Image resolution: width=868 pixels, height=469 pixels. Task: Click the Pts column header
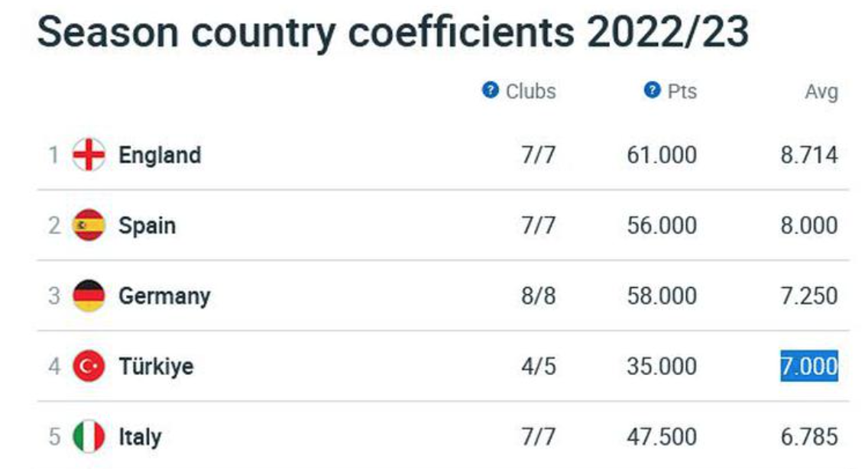[x=682, y=92]
